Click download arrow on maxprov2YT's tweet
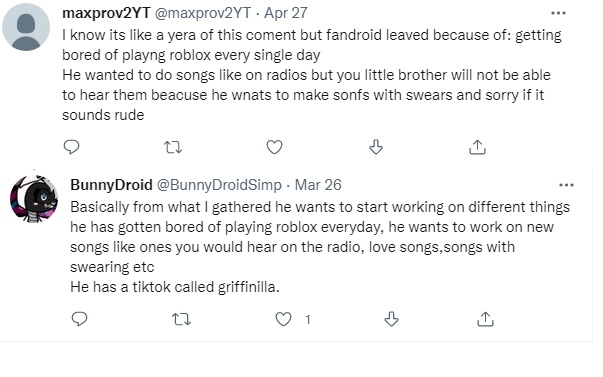Image resolution: width=603 pixels, height=377 pixels. pos(376,147)
